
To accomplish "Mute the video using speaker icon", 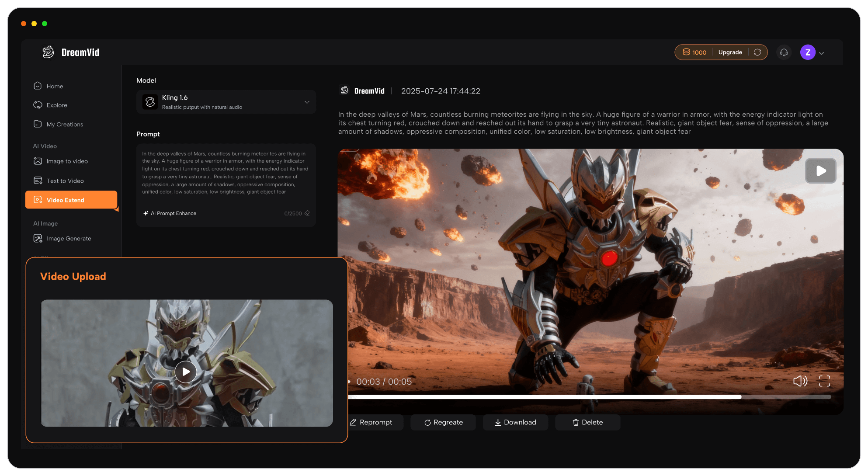I will (x=800, y=381).
